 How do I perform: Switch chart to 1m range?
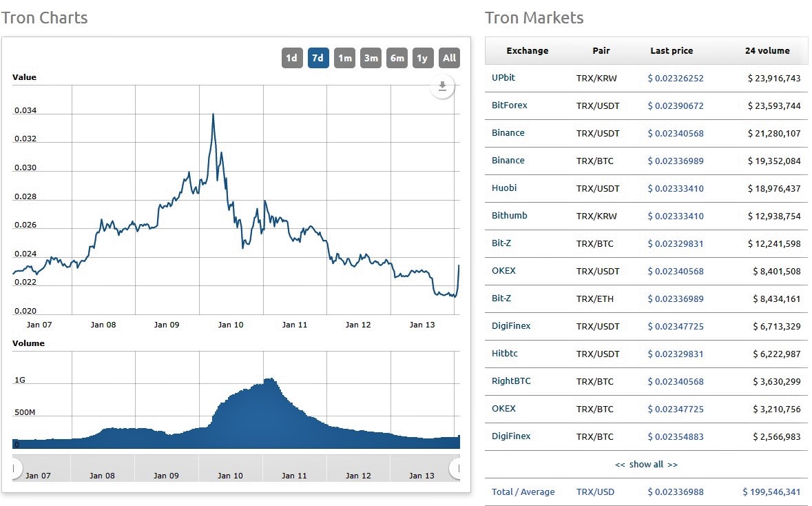344,58
